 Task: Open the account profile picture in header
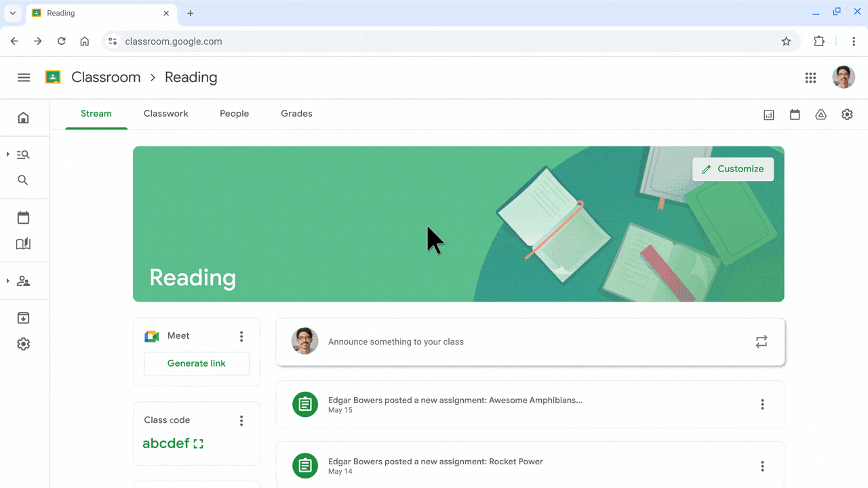tap(844, 77)
